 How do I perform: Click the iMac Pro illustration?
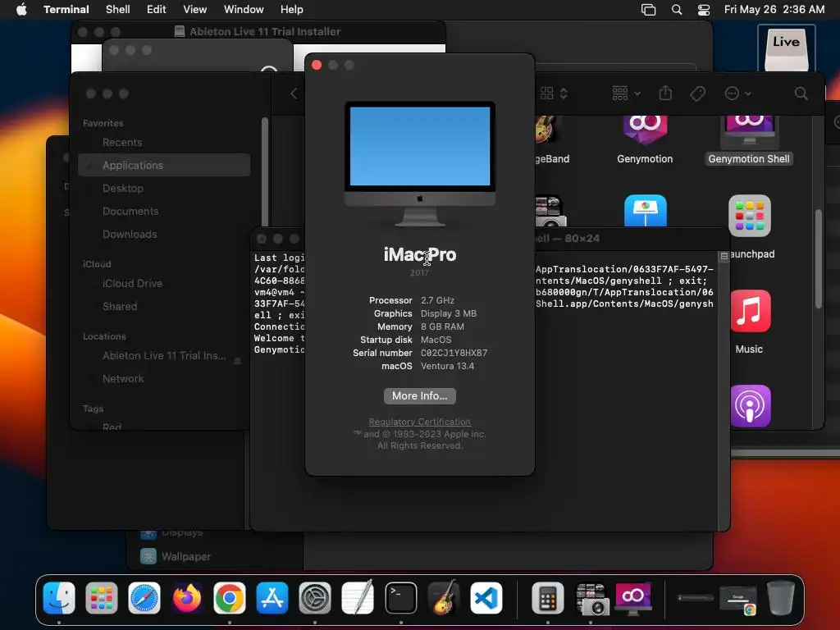coord(419,163)
